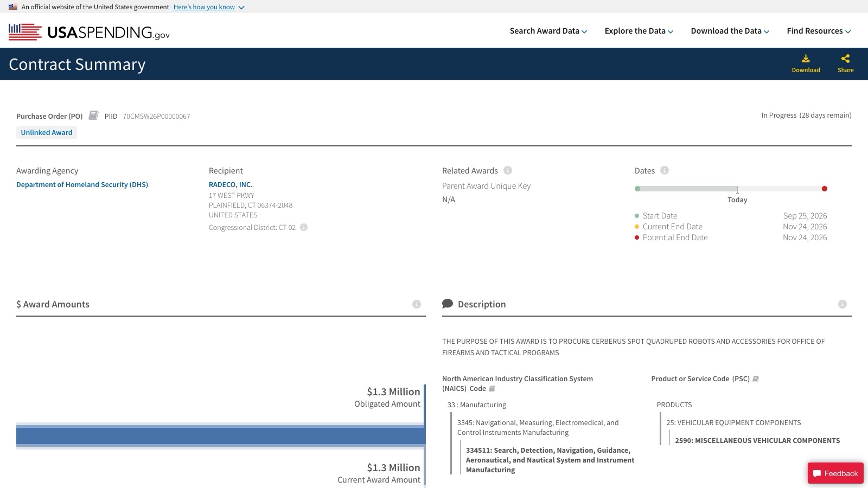Show Congressional District info tooltip
Viewport: 868px width, 488px height.
(304, 227)
